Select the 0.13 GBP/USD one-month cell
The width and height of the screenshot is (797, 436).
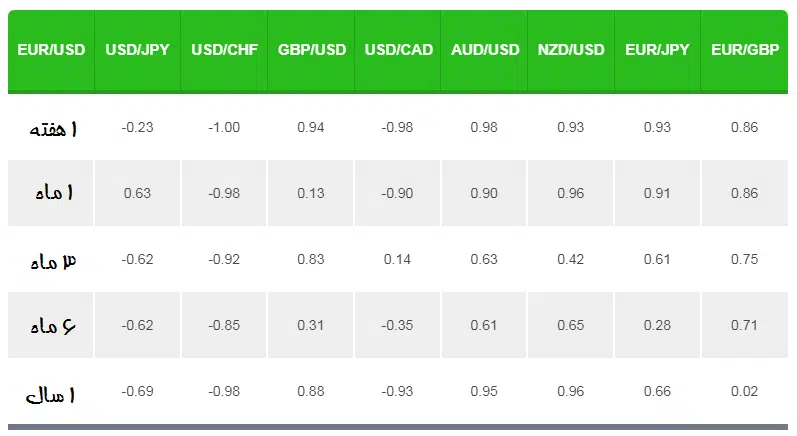click(x=311, y=193)
